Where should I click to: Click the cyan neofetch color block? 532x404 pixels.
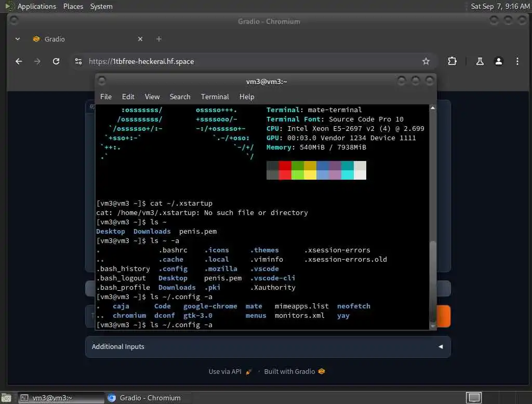tap(347, 170)
